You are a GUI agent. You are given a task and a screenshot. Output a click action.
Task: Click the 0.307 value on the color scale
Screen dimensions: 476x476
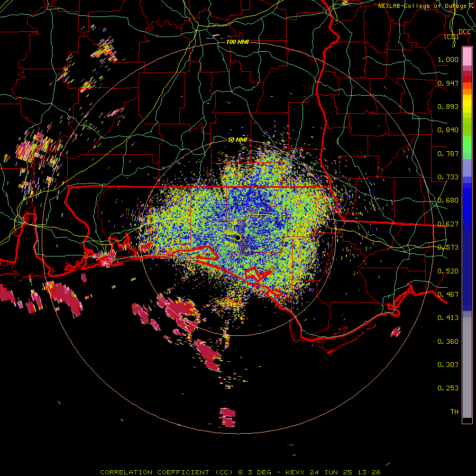coord(448,365)
